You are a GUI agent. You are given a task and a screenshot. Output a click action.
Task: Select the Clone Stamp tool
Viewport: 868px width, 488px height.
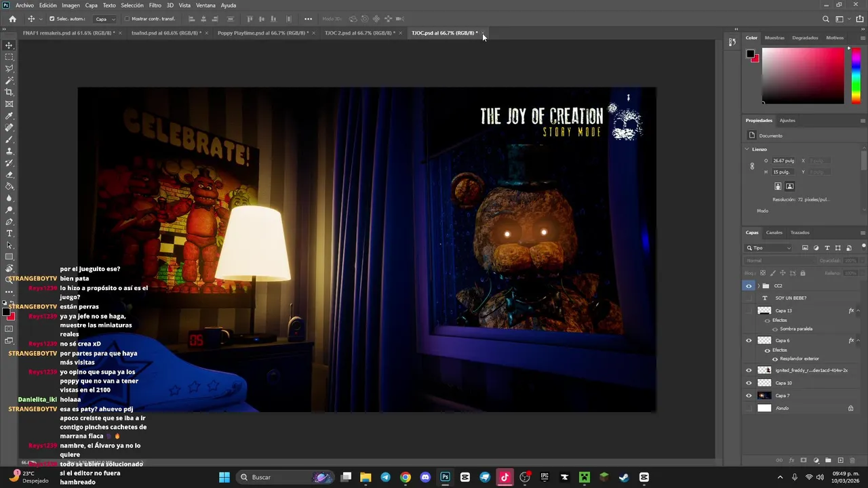point(9,151)
